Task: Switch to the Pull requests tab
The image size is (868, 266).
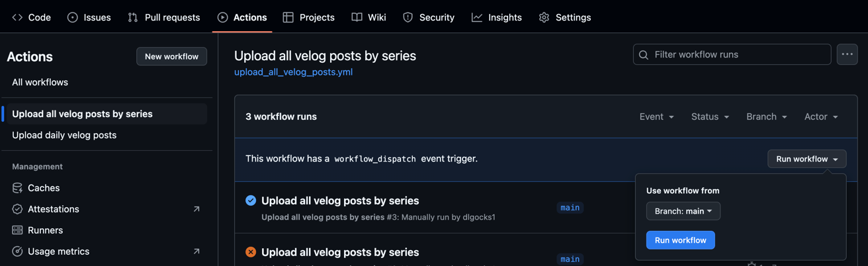Action: [164, 17]
